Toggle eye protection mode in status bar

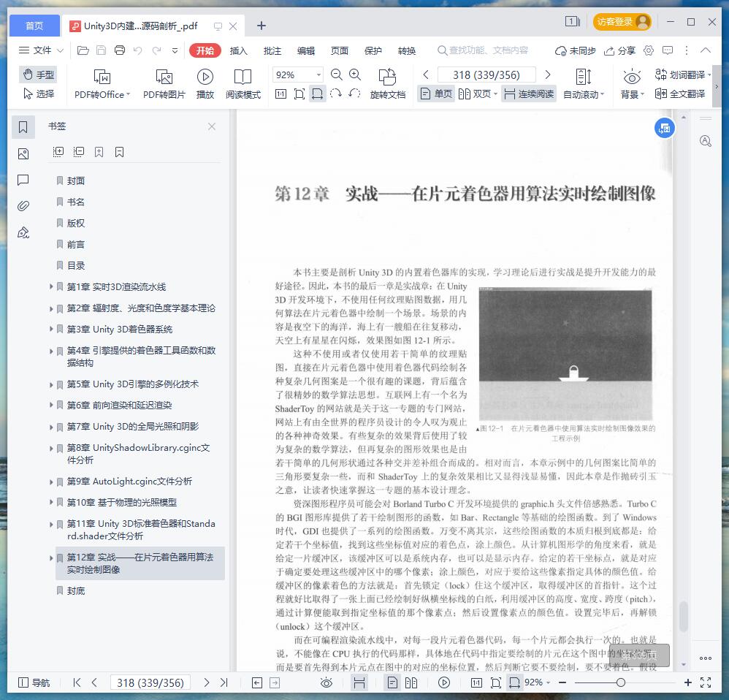pyautogui.click(x=327, y=682)
